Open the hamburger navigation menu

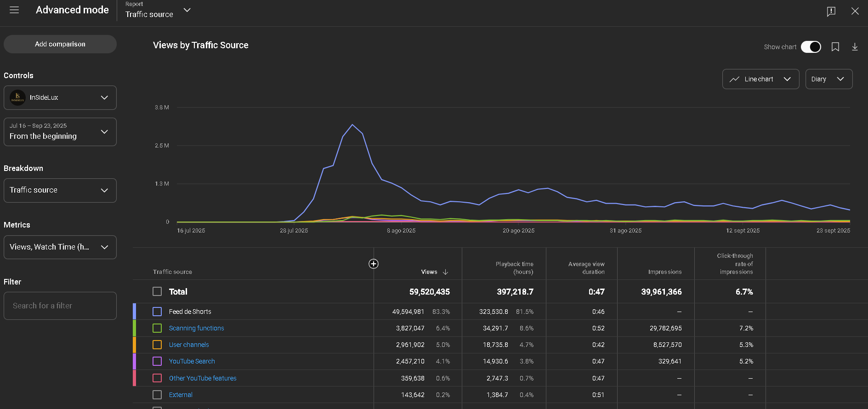pyautogui.click(x=14, y=10)
